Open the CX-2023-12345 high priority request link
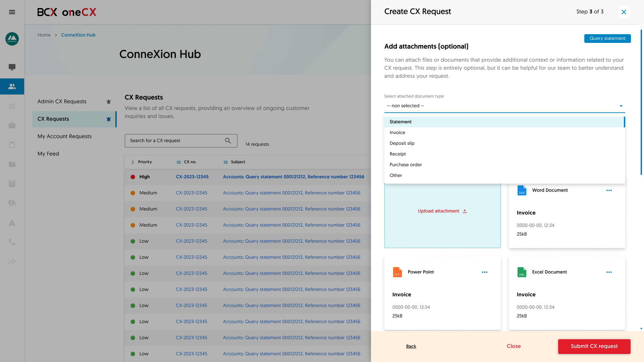Image resolution: width=644 pixels, height=362 pixels. coord(192,177)
